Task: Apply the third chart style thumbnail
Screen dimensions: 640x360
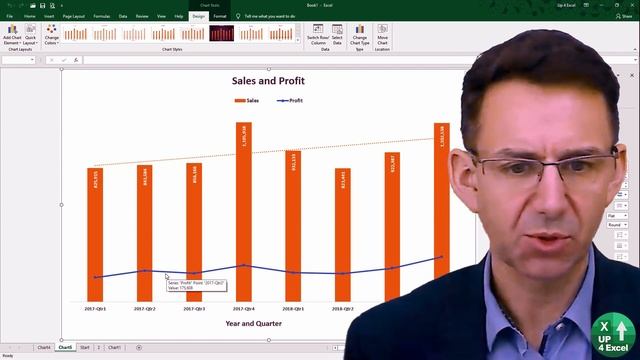Action: tap(134, 33)
